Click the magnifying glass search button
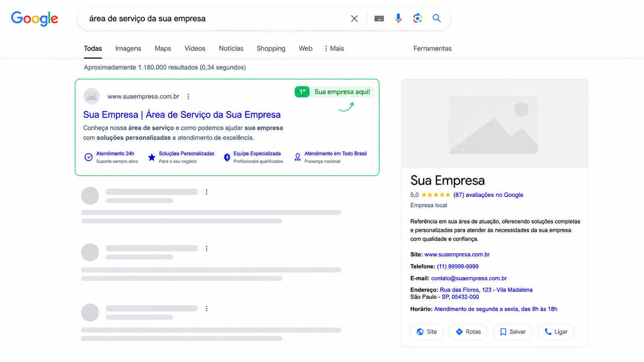This screenshot has height=362, width=644. coord(436,18)
